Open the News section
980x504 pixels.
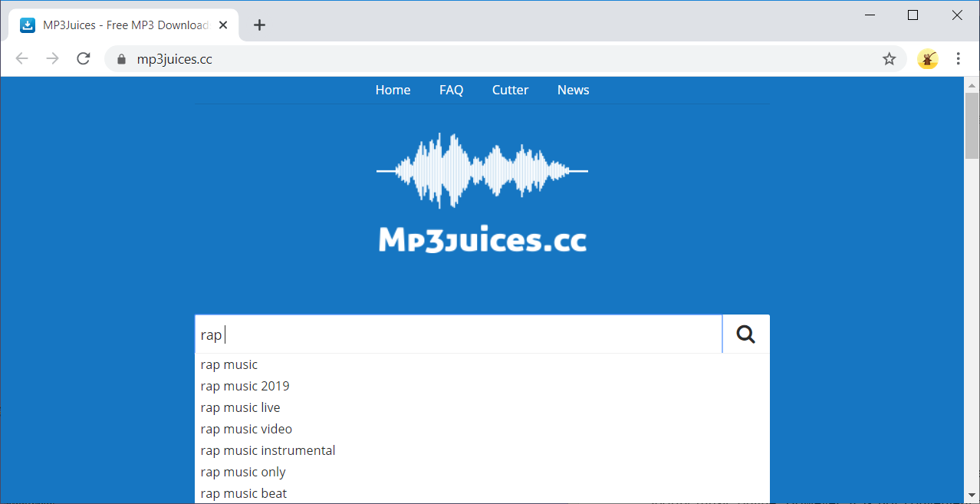pyautogui.click(x=573, y=90)
